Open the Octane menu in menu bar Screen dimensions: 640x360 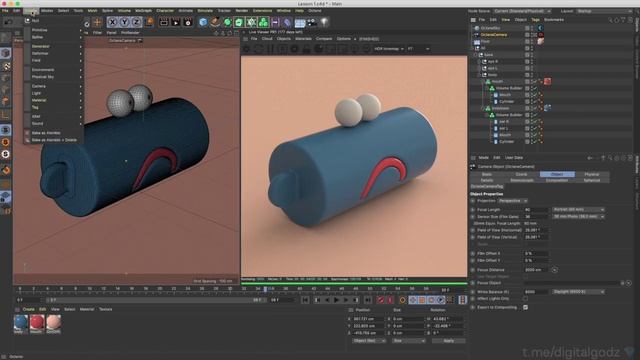click(315, 11)
